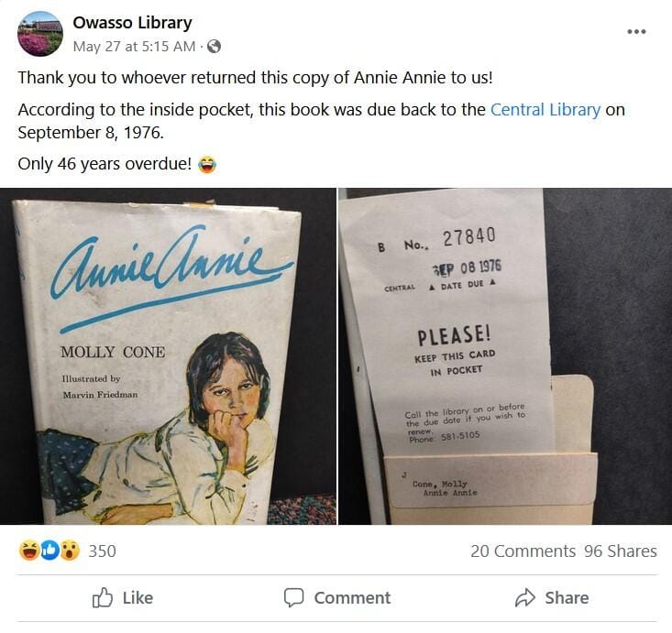
Task: Open the three-dot post options menu
Action: click(x=636, y=31)
